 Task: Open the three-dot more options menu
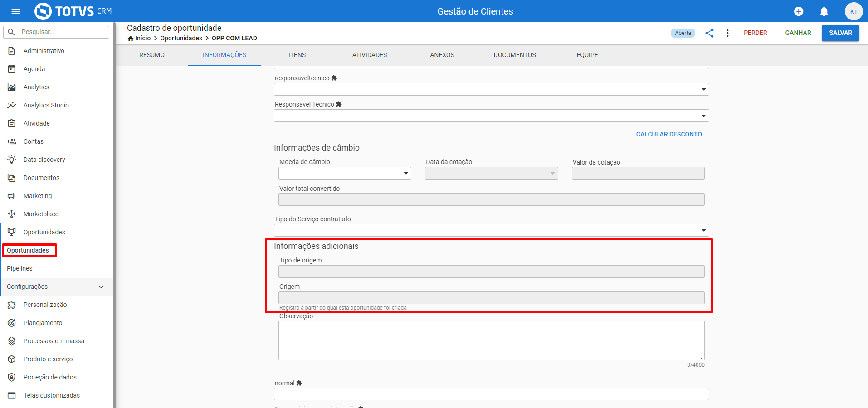tap(727, 33)
